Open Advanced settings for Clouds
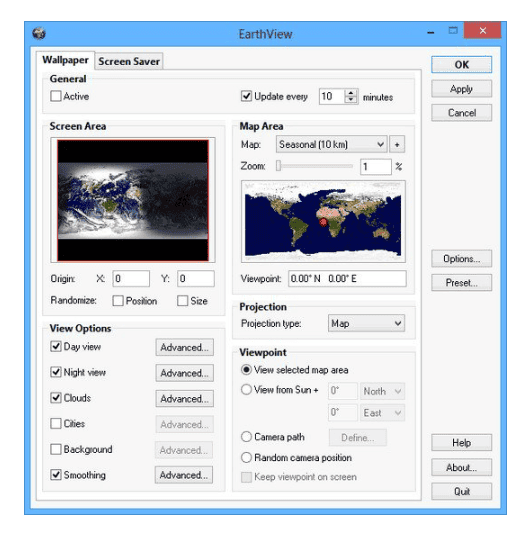This screenshot has height=537, width=526. [185, 399]
